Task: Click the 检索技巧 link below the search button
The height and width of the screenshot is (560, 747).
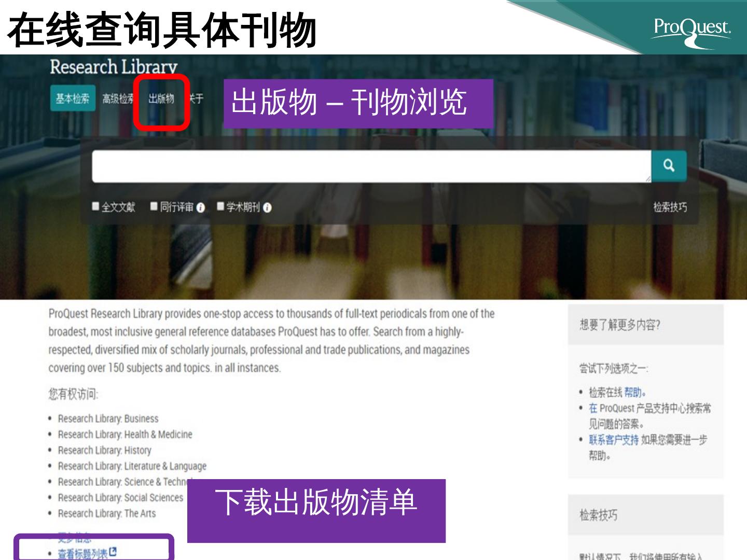Action: coord(670,207)
